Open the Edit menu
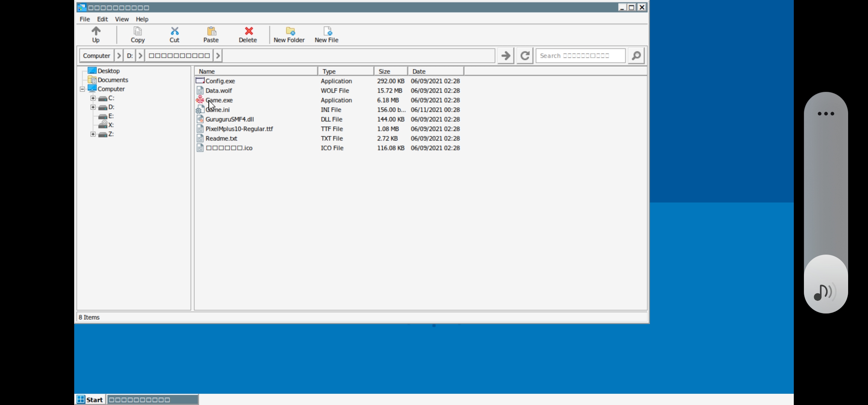This screenshot has width=868, height=405. [102, 19]
